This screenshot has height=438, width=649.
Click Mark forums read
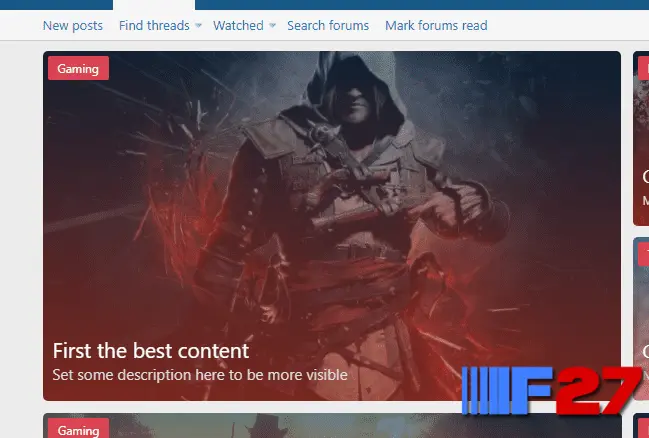point(436,25)
